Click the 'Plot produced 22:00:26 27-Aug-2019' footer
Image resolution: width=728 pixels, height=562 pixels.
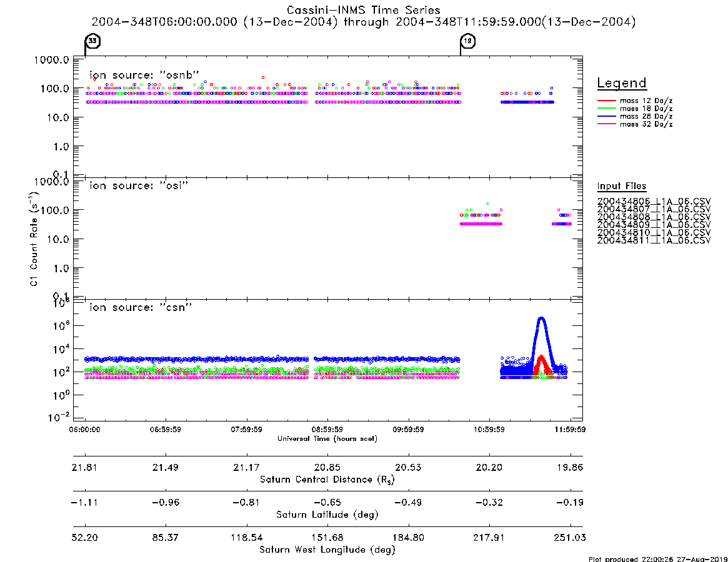click(658, 560)
